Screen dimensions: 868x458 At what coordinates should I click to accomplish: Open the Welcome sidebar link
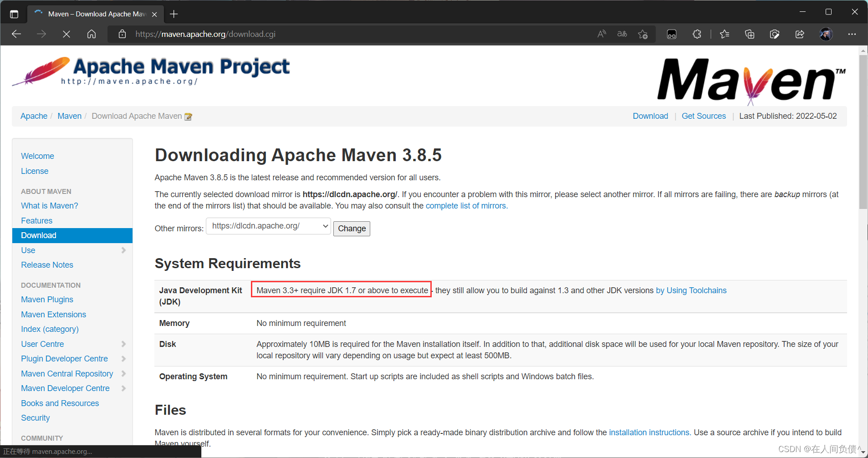pos(37,156)
